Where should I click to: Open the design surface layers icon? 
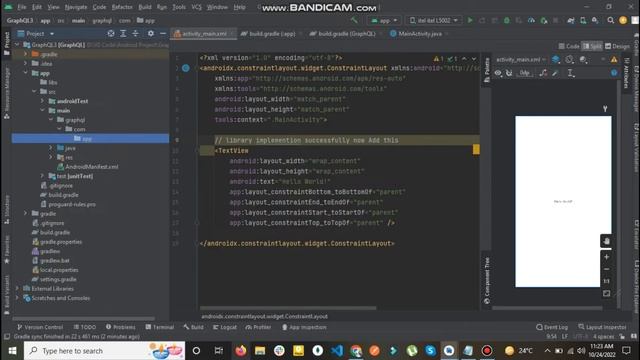click(x=556, y=60)
